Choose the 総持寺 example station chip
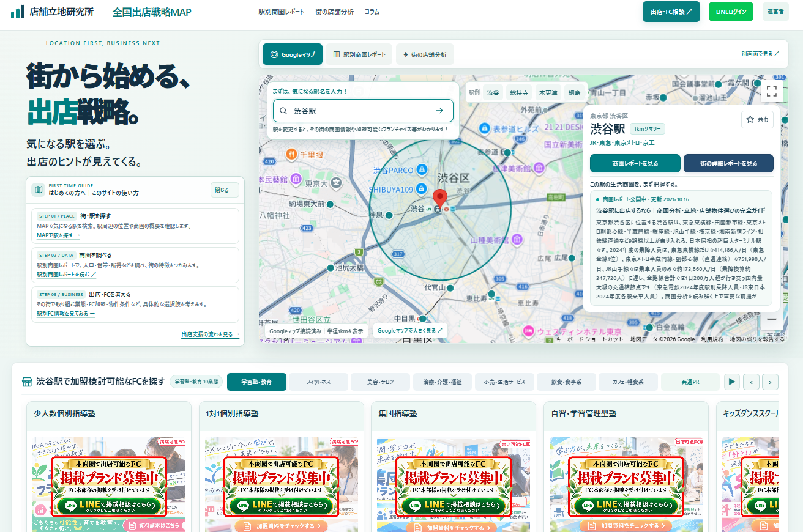The height and width of the screenshot is (532, 803). 519,92
